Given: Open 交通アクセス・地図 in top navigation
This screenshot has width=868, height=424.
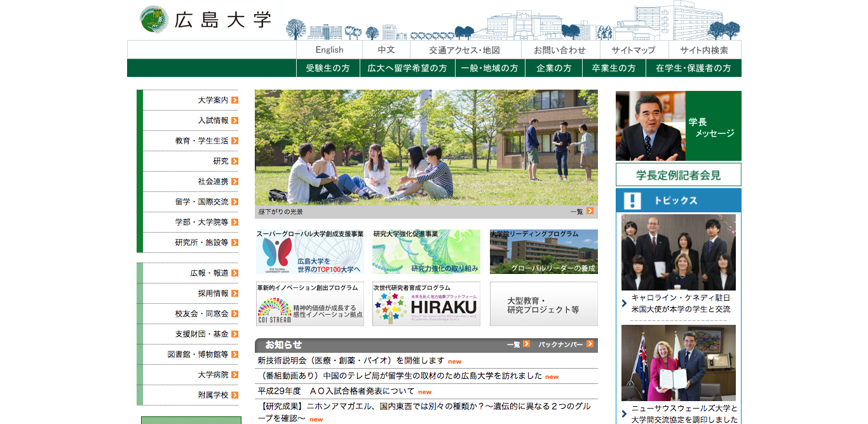Looking at the screenshot, I should (465, 50).
